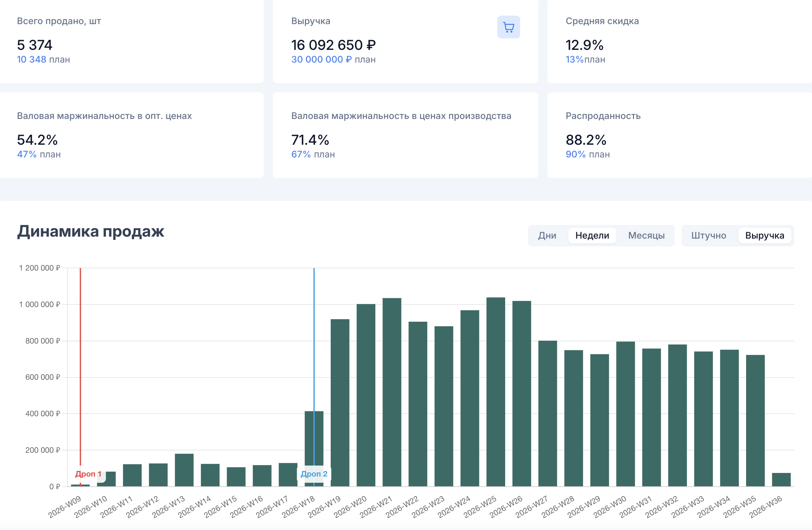Select the Недели period toggle
Viewport: 812px width, 530px height.
(592, 235)
